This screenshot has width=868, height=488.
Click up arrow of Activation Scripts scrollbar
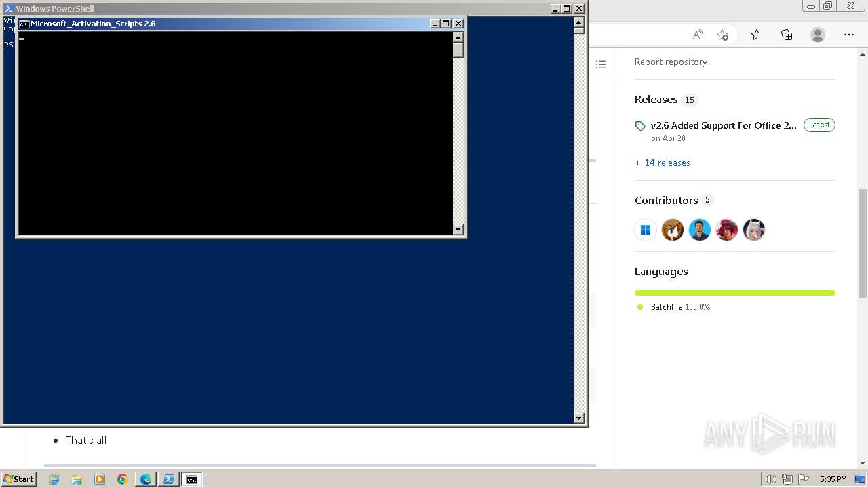(458, 37)
